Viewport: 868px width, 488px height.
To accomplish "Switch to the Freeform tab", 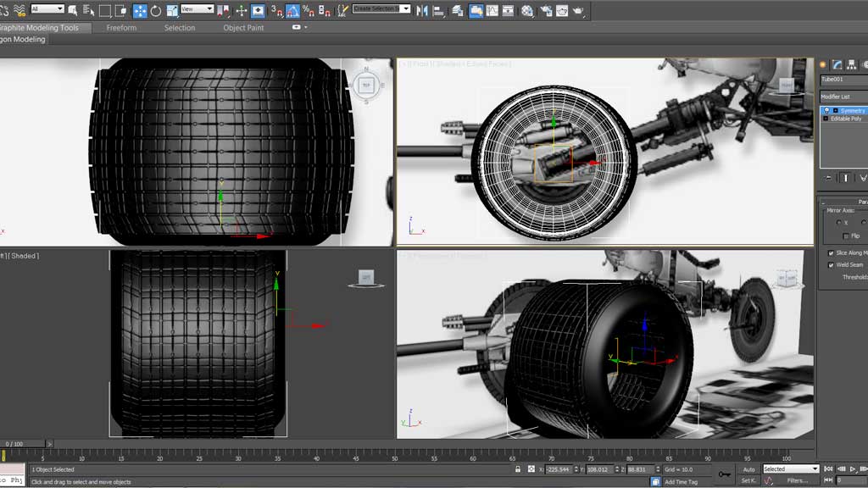I will [121, 28].
